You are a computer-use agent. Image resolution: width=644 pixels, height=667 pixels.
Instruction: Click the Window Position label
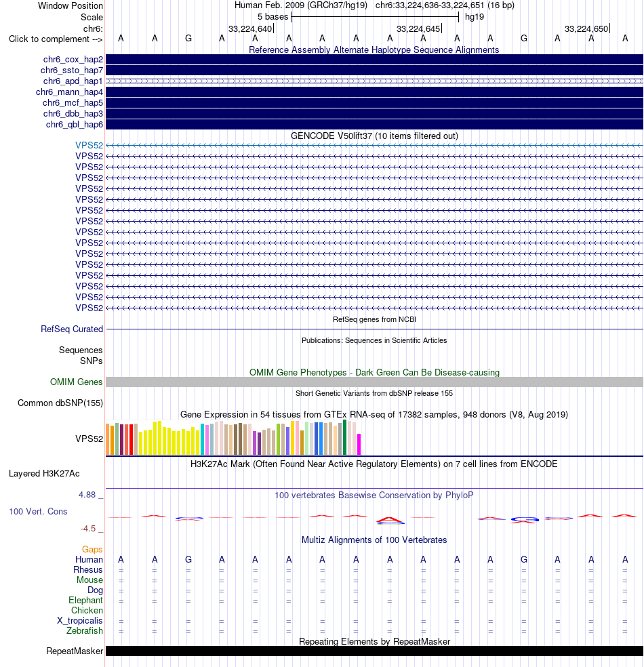(x=71, y=5)
